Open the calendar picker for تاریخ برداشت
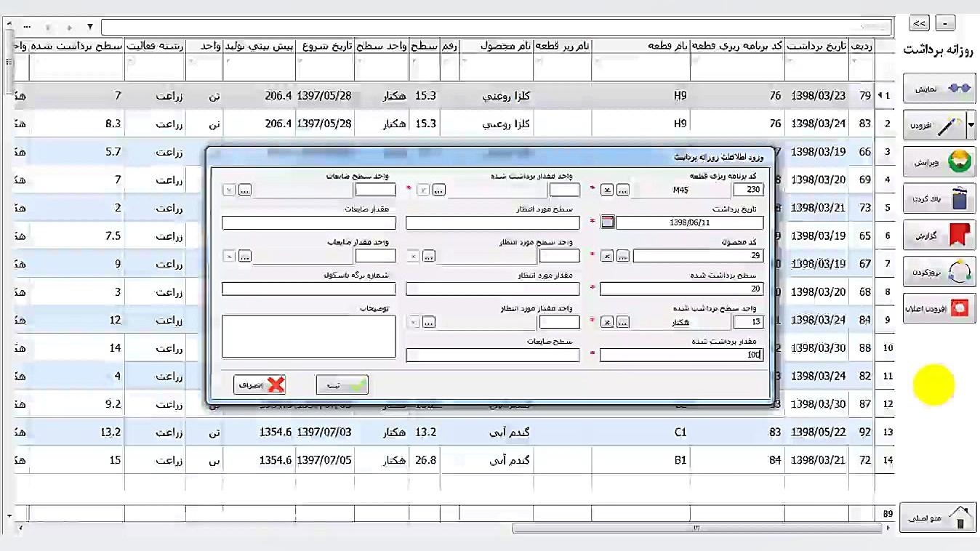 [x=608, y=222]
